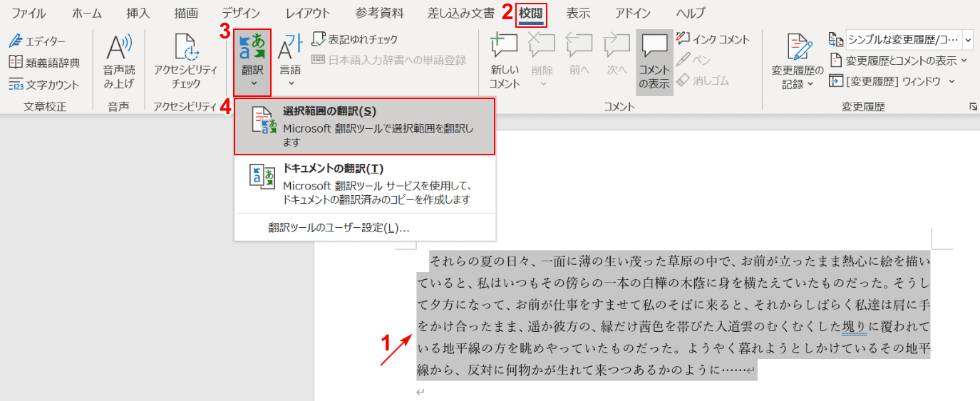Viewport: 980px width, 401px height.
Task: Run アクセシビリティ チェック
Action: (185, 62)
